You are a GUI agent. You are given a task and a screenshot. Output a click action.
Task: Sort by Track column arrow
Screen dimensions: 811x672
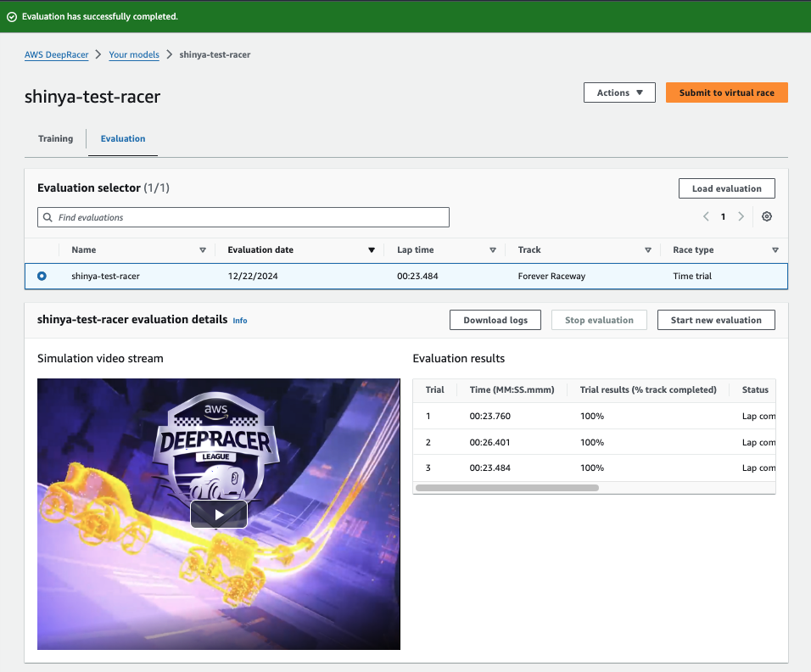(648, 250)
